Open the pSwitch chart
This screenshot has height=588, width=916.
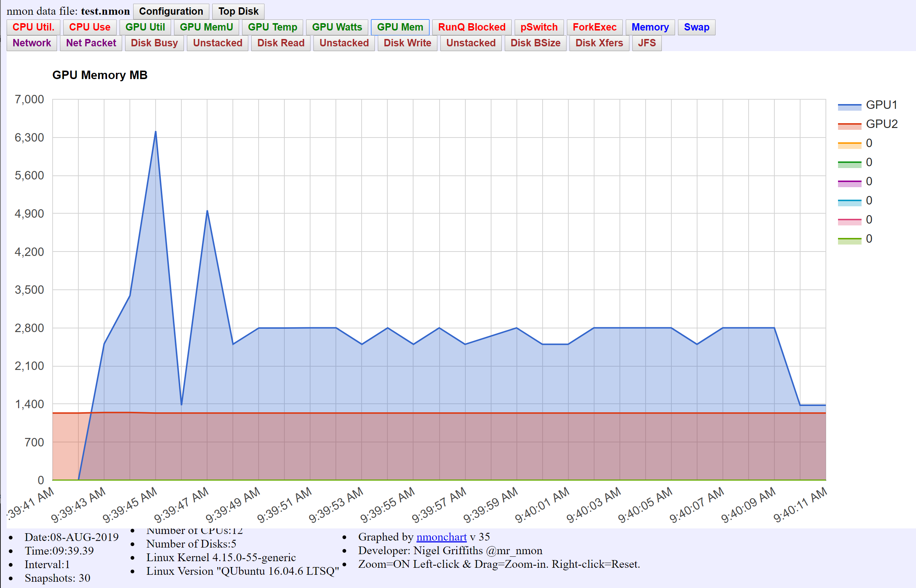tap(539, 27)
